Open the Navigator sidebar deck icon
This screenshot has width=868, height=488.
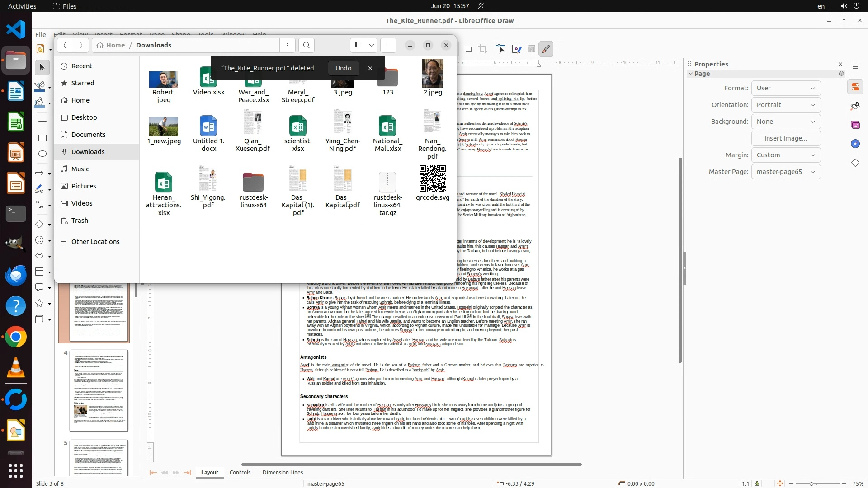tap(855, 144)
